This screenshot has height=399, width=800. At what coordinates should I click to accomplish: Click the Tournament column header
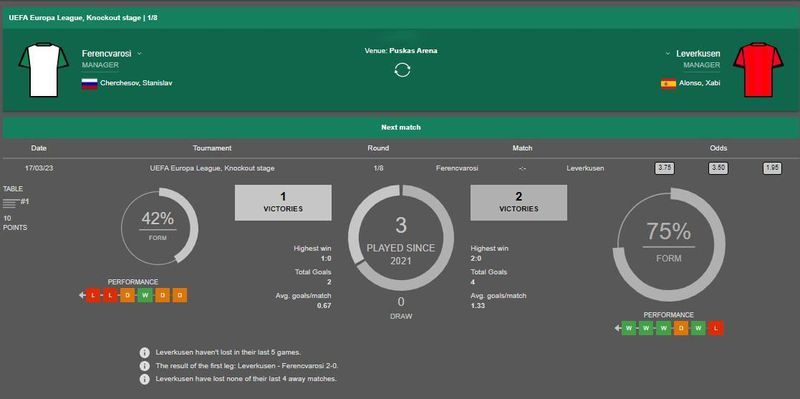pyautogui.click(x=212, y=148)
